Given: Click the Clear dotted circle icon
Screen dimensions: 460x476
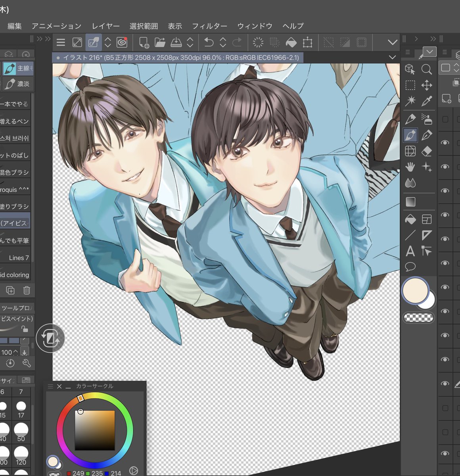Looking at the screenshot, I should pyautogui.click(x=258, y=42).
